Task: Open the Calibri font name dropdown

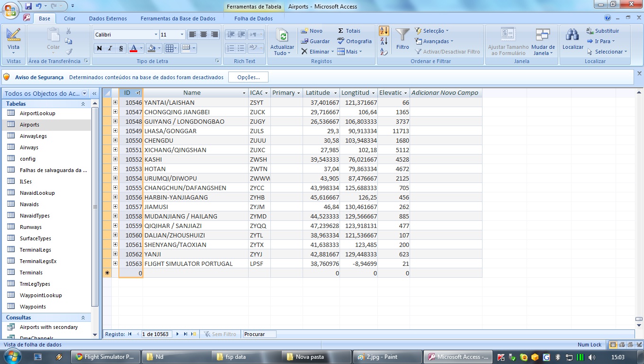Action: click(156, 35)
